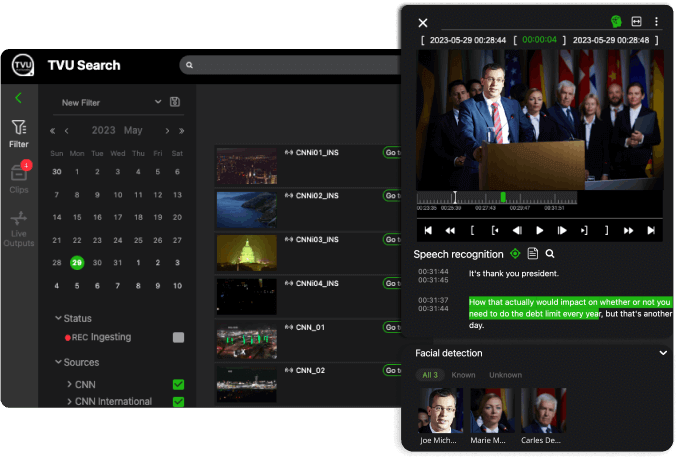Go to next month in calendar
The height and width of the screenshot is (460, 679).
click(x=167, y=131)
